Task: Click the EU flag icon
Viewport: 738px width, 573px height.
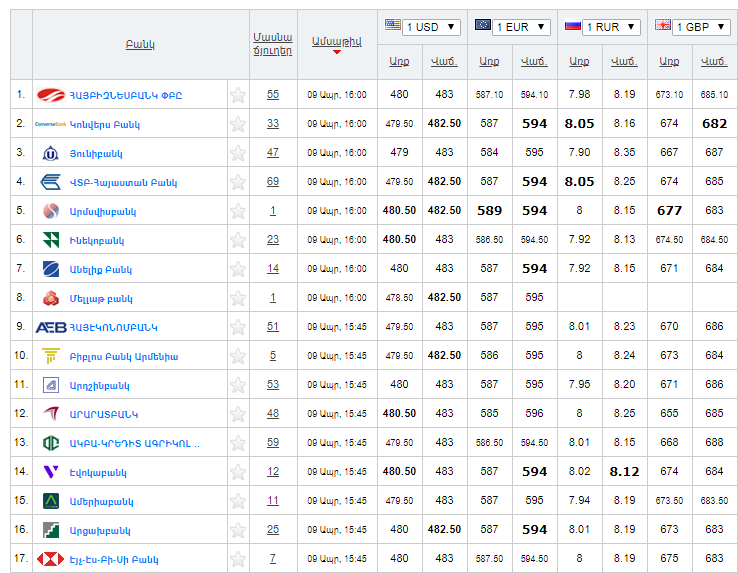Action: (483, 24)
